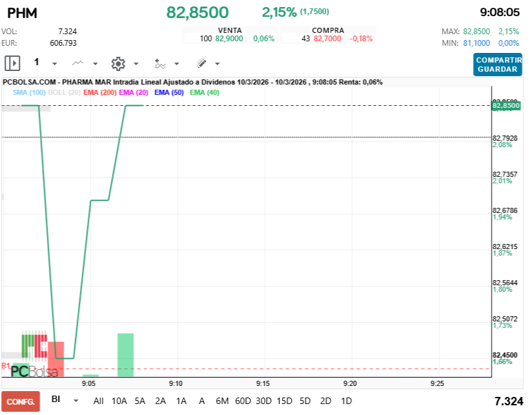Image resolution: width=532 pixels, height=415 pixels.
Task: Click the 82,8500 price marker on the axis
Action: pyautogui.click(x=506, y=105)
